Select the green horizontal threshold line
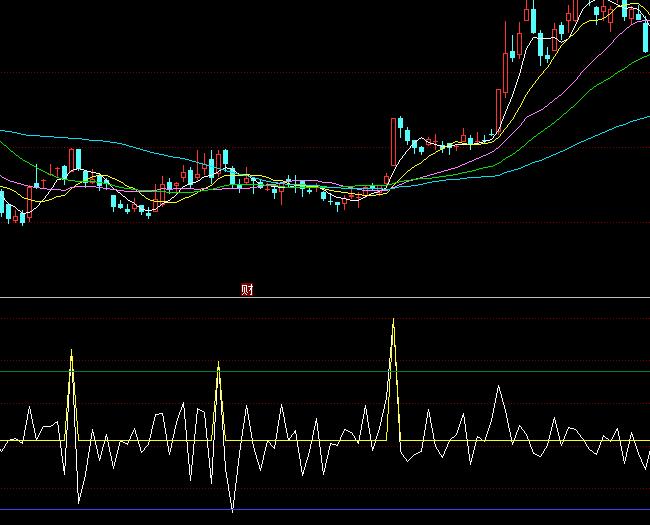This screenshot has height=525, width=650. point(300,371)
